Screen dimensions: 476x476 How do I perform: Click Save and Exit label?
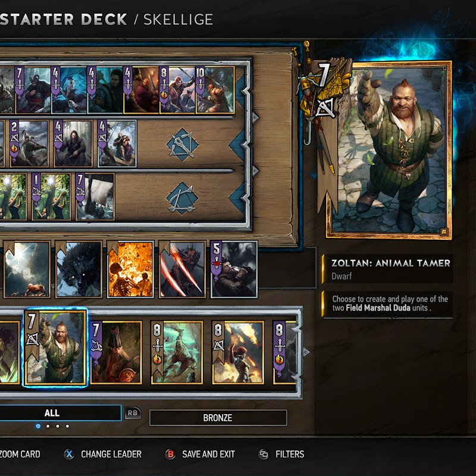coord(209,454)
